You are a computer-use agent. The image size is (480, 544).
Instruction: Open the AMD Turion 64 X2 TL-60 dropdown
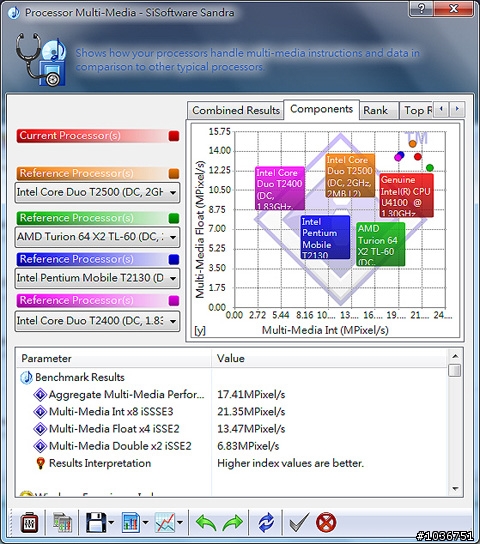click(97, 237)
